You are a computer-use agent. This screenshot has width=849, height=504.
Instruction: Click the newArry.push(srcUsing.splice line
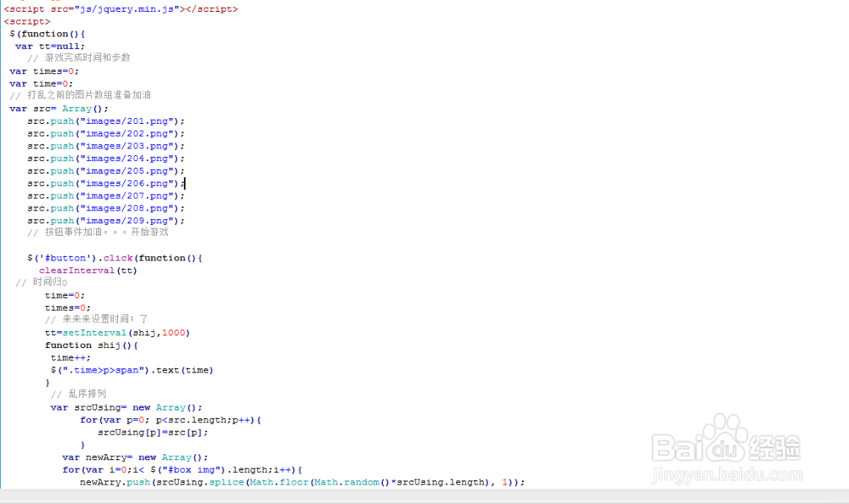[x=302, y=482]
